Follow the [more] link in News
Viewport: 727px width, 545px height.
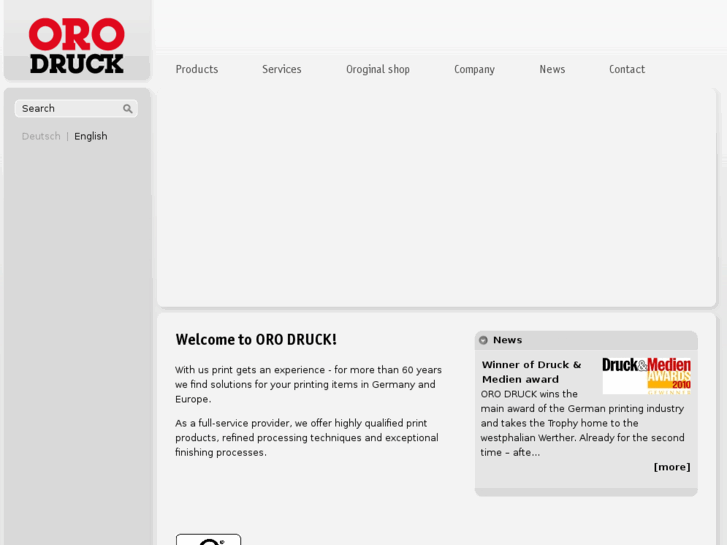pos(672,467)
